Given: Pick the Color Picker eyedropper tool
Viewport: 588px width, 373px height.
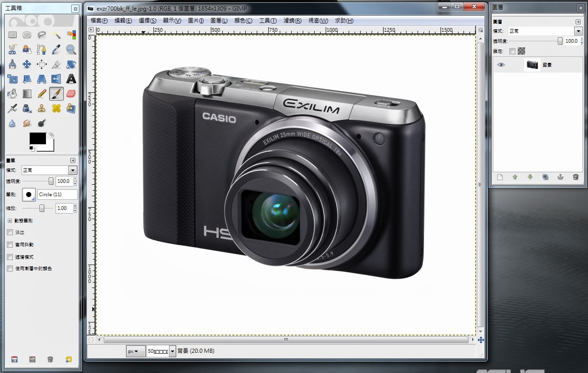Looking at the screenshot, I should 57,49.
